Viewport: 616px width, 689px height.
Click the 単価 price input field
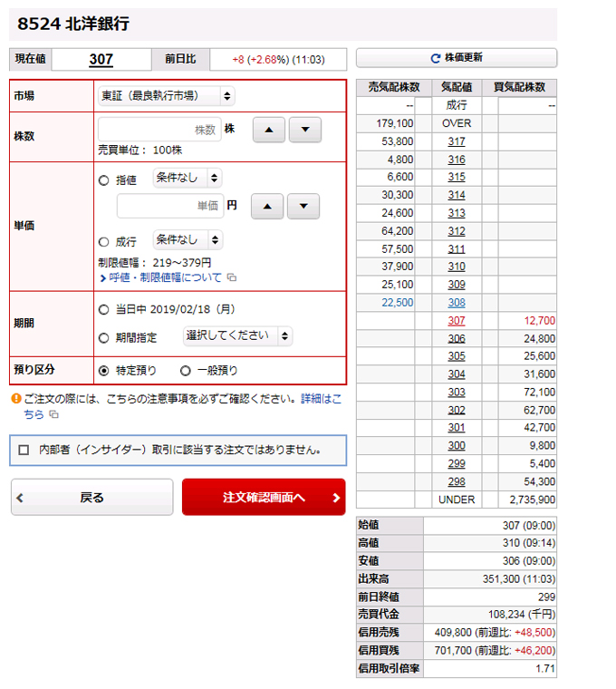pos(170,206)
